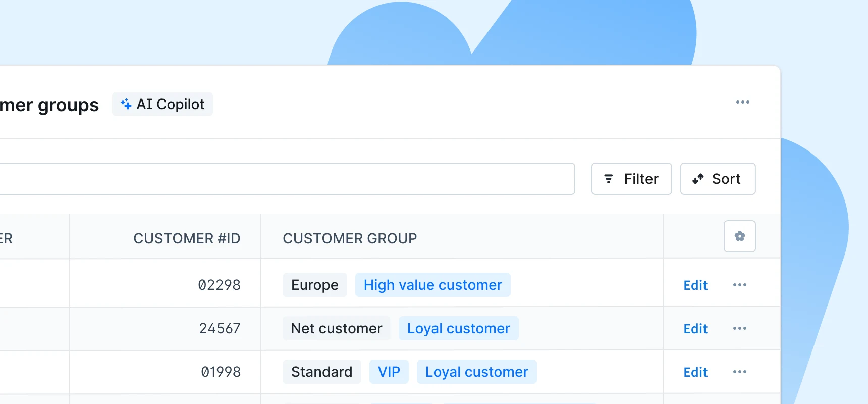Select the Europe group tag
Image resolution: width=868 pixels, height=404 pixels.
click(314, 285)
